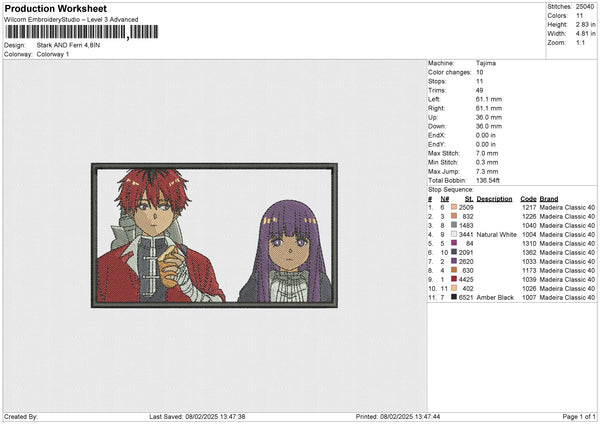Click the stop 1 peach color swatch

[x=454, y=207]
